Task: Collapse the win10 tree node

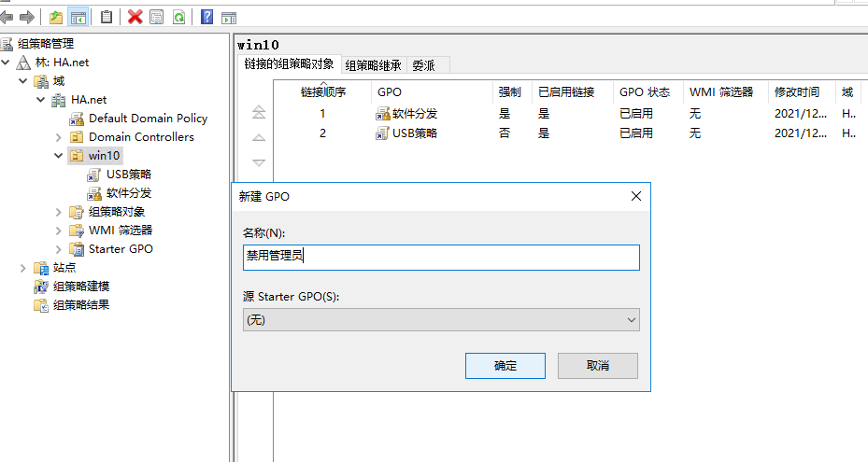Action: click(x=58, y=156)
